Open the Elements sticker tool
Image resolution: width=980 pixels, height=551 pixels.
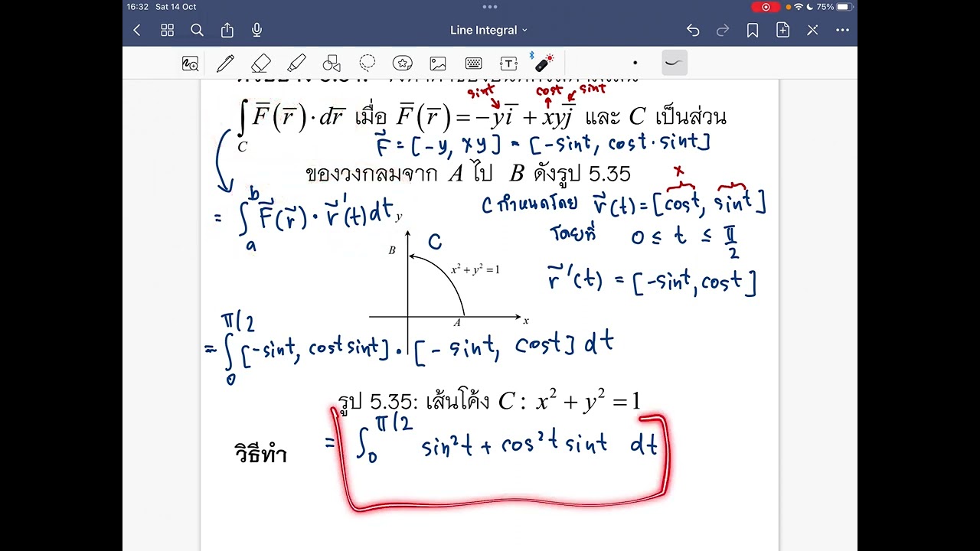pyautogui.click(x=403, y=64)
